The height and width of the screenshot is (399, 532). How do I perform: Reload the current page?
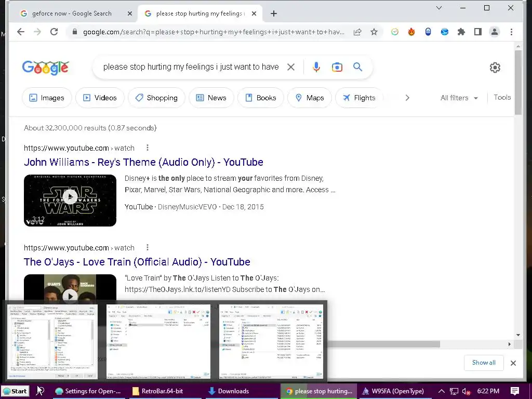coord(54,32)
